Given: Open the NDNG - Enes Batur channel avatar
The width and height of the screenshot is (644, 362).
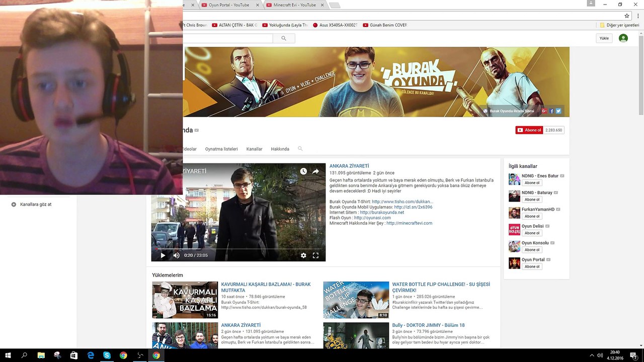Looking at the screenshot, I should 514,179.
